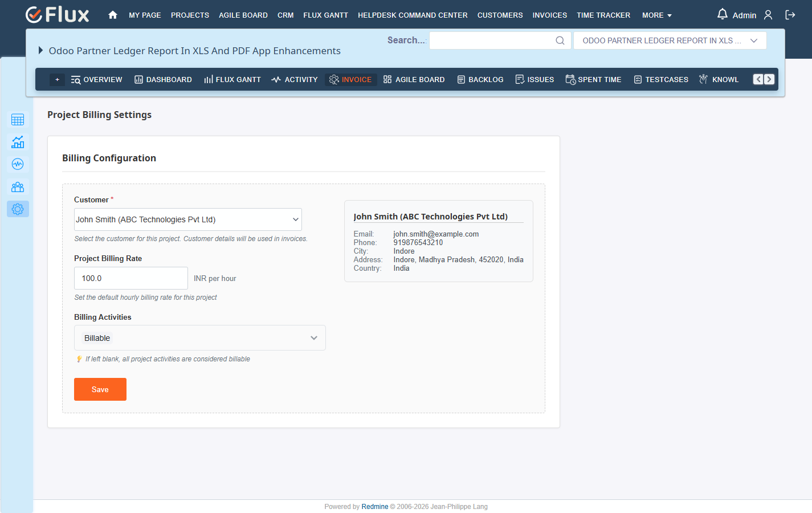
Task: Click the Project Billing Rate field
Action: point(131,278)
